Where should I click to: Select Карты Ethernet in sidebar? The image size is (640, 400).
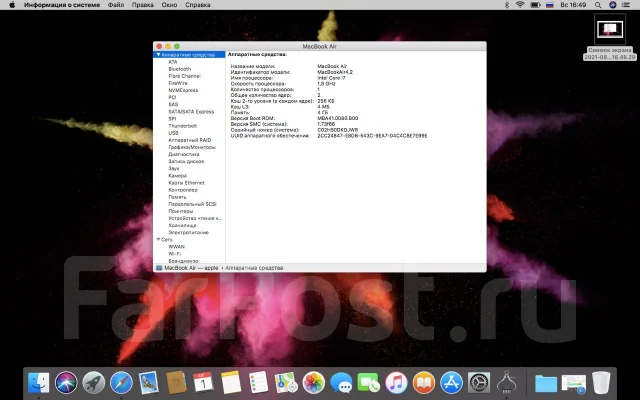187,183
